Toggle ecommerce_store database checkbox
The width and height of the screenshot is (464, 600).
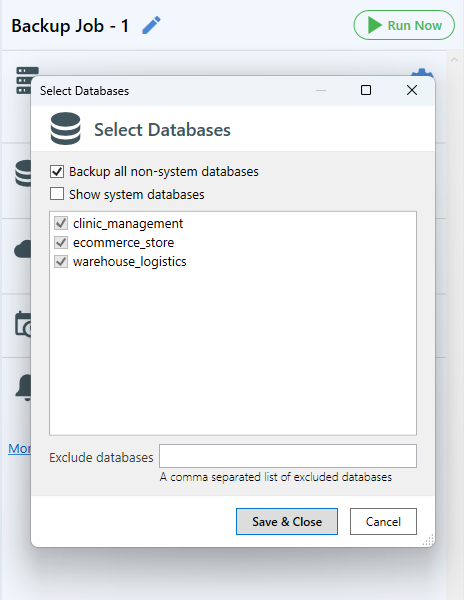[x=61, y=242]
